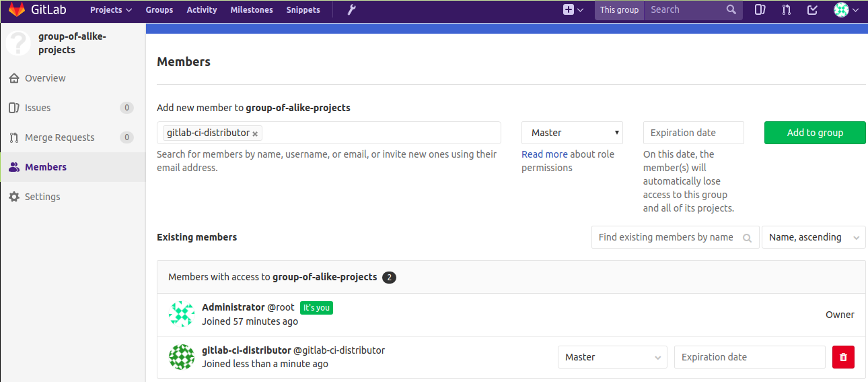Image resolution: width=868 pixels, height=382 pixels.
Task: Open merge requests icon in top navbar
Action: pyautogui.click(x=786, y=9)
